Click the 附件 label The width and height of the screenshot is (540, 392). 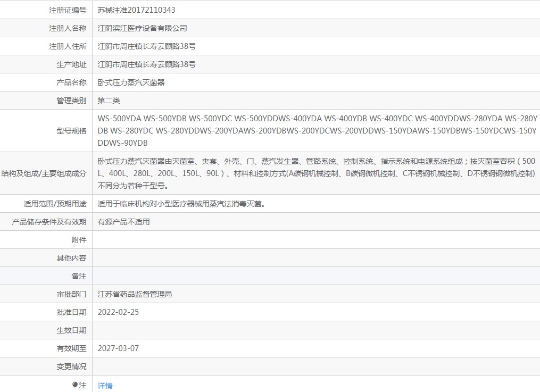(79, 240)
